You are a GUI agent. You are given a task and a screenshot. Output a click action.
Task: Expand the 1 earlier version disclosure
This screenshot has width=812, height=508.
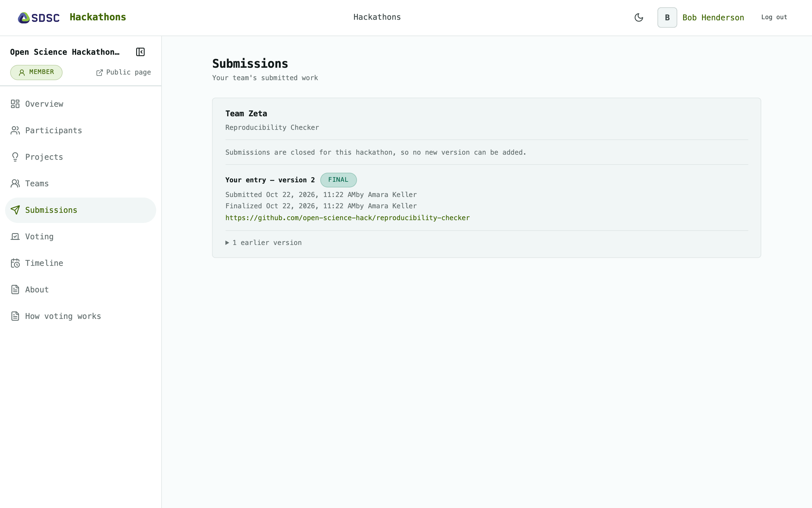263,243
